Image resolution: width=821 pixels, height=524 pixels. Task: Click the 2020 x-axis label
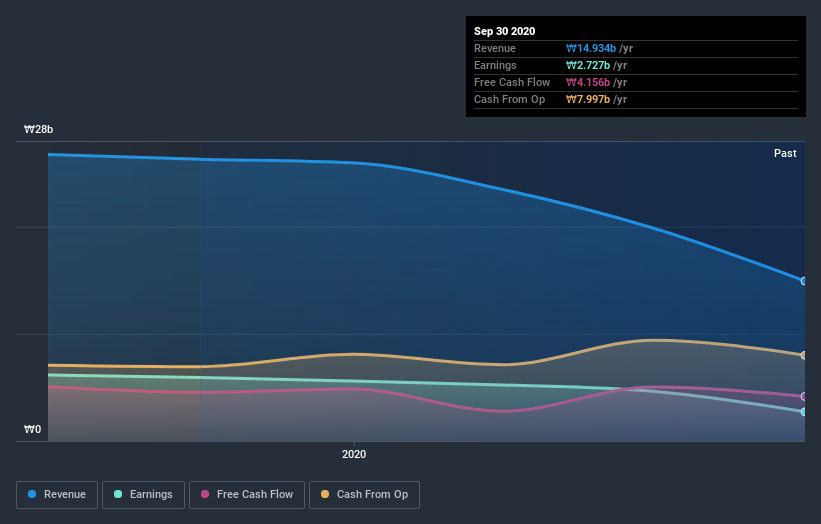354,454
